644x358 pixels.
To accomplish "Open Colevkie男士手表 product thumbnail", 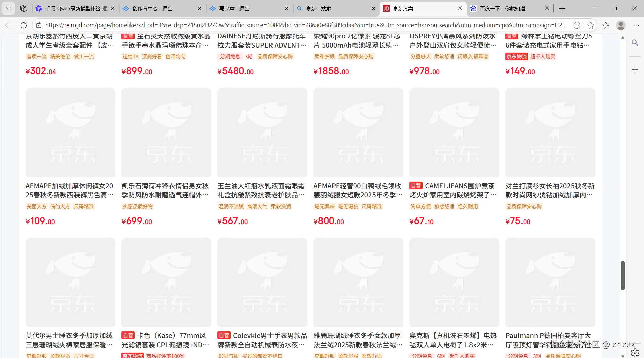I will click(262, 283).
